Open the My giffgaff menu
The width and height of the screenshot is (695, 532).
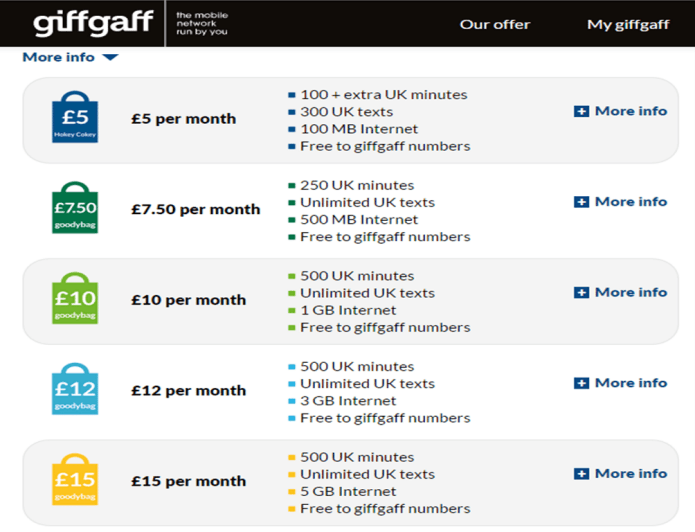(628, 24)
